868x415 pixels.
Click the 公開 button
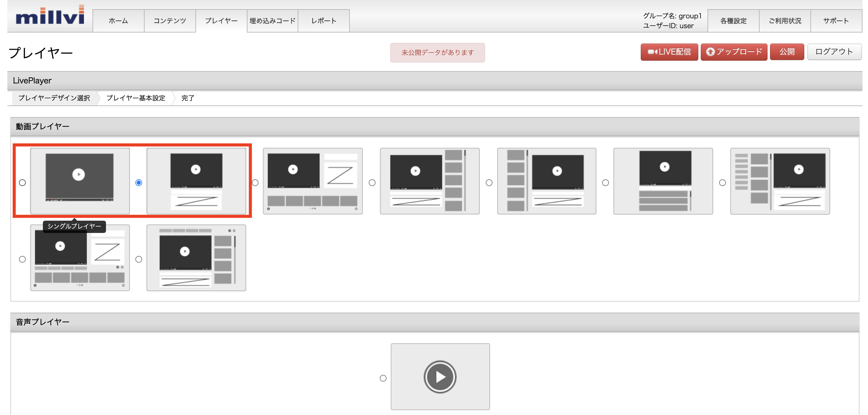pyautogui.click(x=787, y=52)
